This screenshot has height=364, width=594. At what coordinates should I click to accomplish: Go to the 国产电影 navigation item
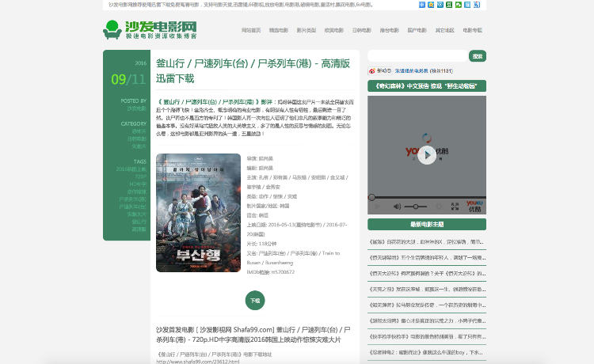click(417, 30)
